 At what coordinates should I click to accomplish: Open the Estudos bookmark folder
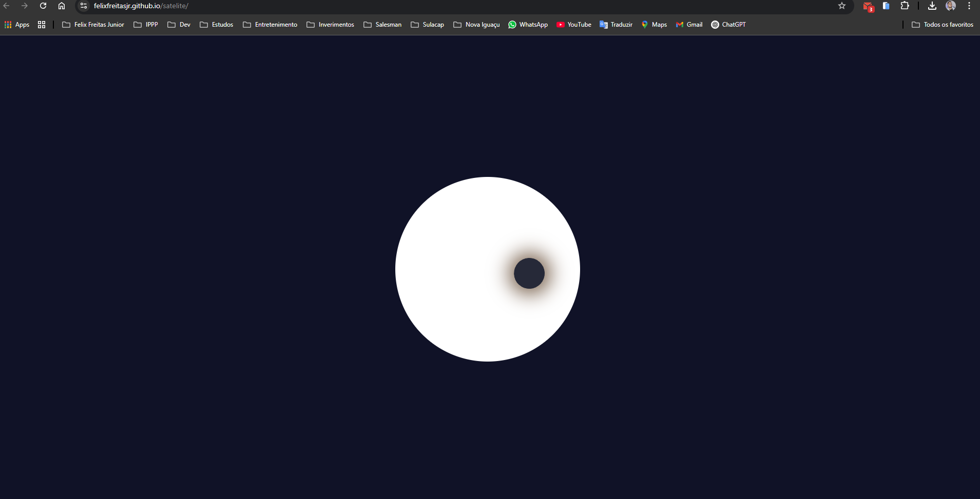coord(216,25)
